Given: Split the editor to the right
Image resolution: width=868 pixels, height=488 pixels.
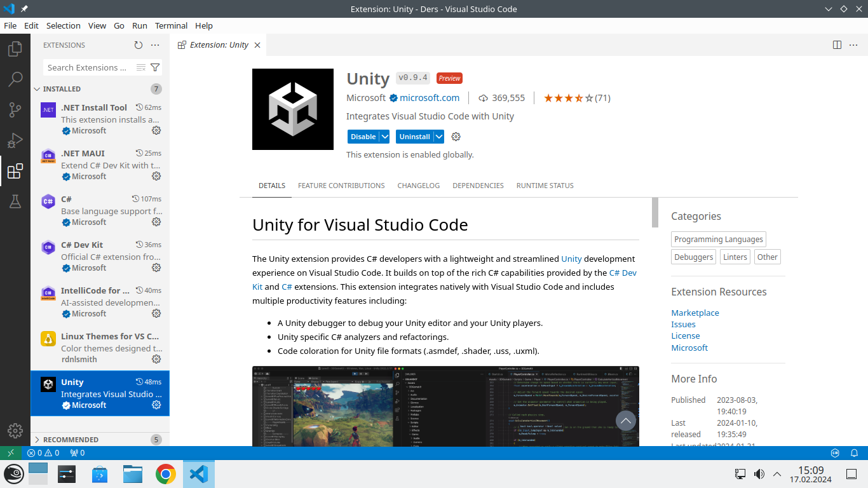Looking at the screenshot, I should pyautogui.click(x=837, y=45).
